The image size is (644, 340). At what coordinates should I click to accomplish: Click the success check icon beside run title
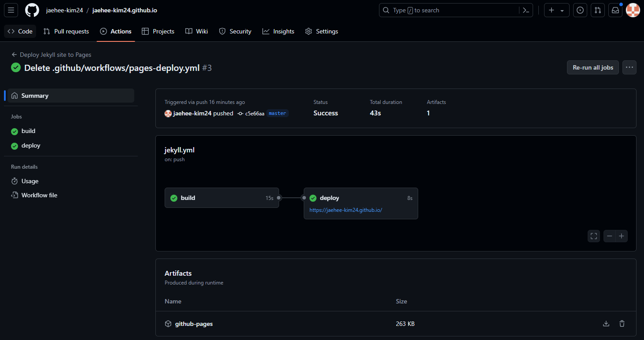16,67
